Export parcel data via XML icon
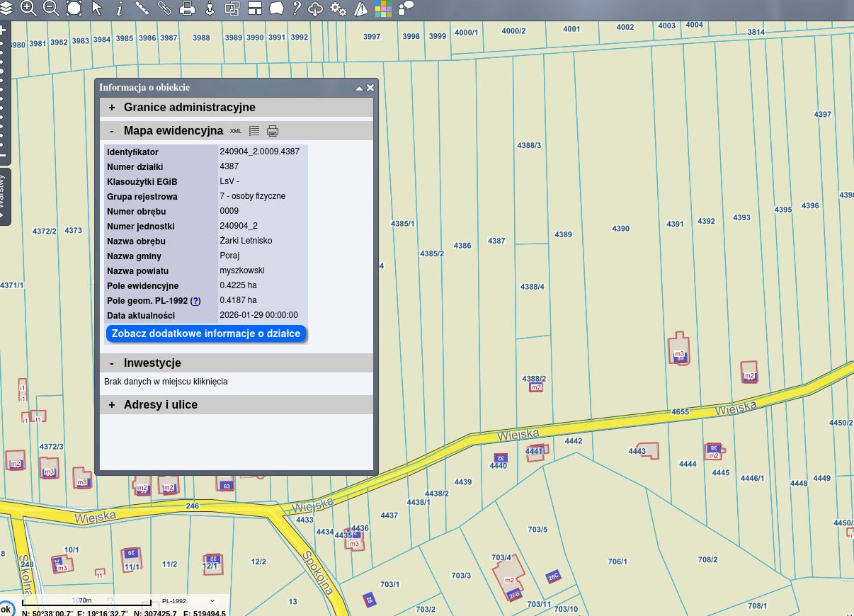 click(x=236, y=131)
